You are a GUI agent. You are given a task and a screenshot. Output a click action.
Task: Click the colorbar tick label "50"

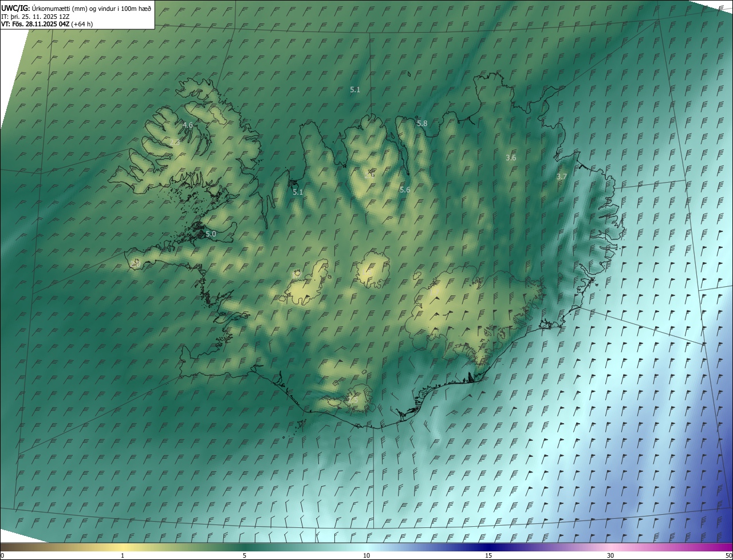(728, 556)
